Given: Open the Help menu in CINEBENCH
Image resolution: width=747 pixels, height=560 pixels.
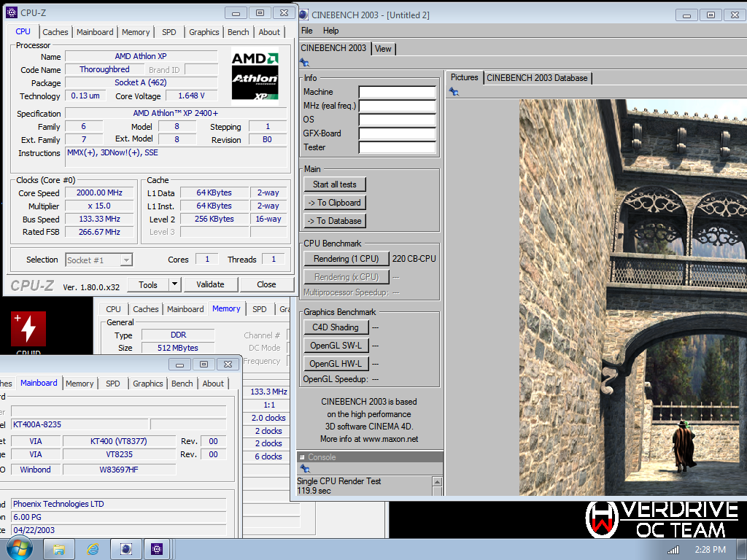Looking at the screenshot, I should [x=330, y=31].
